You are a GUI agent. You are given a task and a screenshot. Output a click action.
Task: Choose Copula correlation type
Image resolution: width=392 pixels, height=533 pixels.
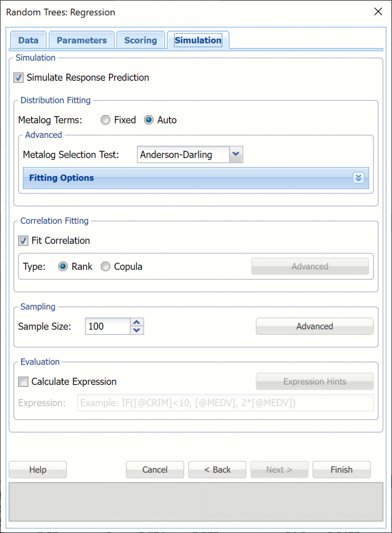pyautogui.click(x=105, y=266)
